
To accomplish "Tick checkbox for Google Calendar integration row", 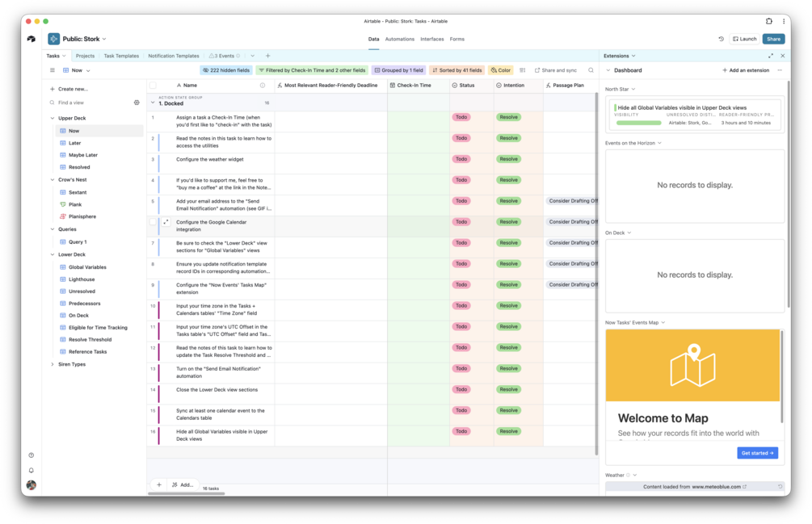I will click(x=153, y=222).
